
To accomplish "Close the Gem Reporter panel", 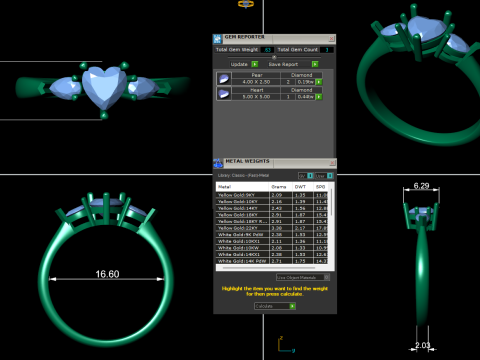I will 331,39.
